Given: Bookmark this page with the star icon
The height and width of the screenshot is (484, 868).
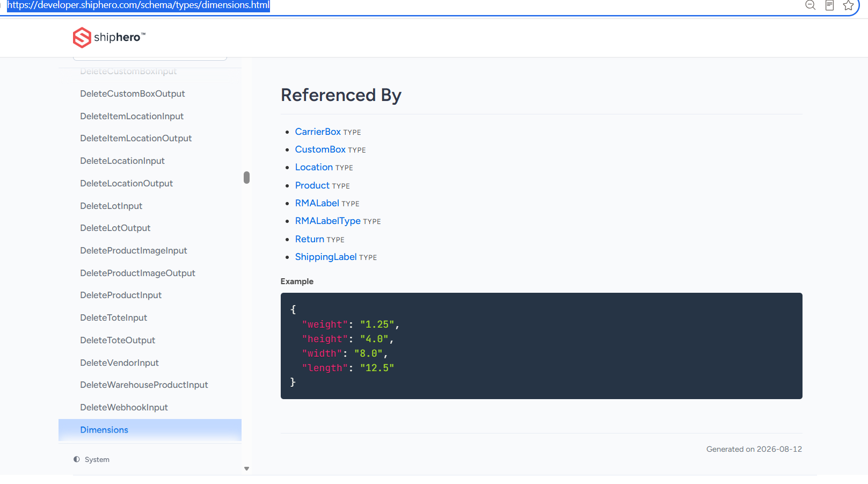Looking at the screenshot, I should (x=848, y=5).
